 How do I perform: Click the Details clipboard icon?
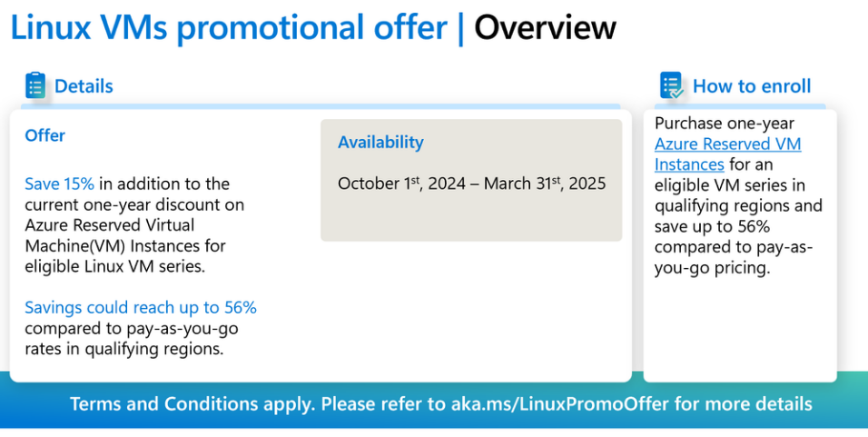(35, 85)
